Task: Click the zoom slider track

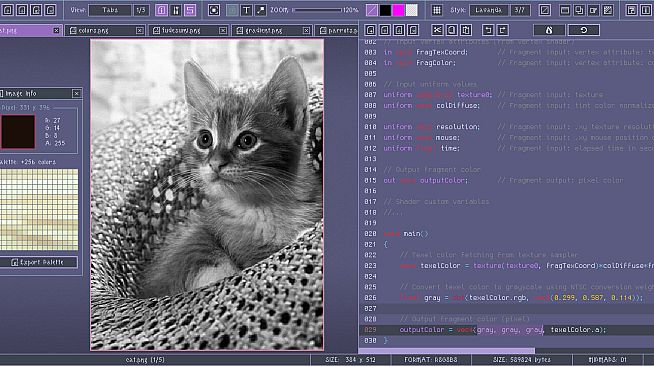Action: pos(317,10)
